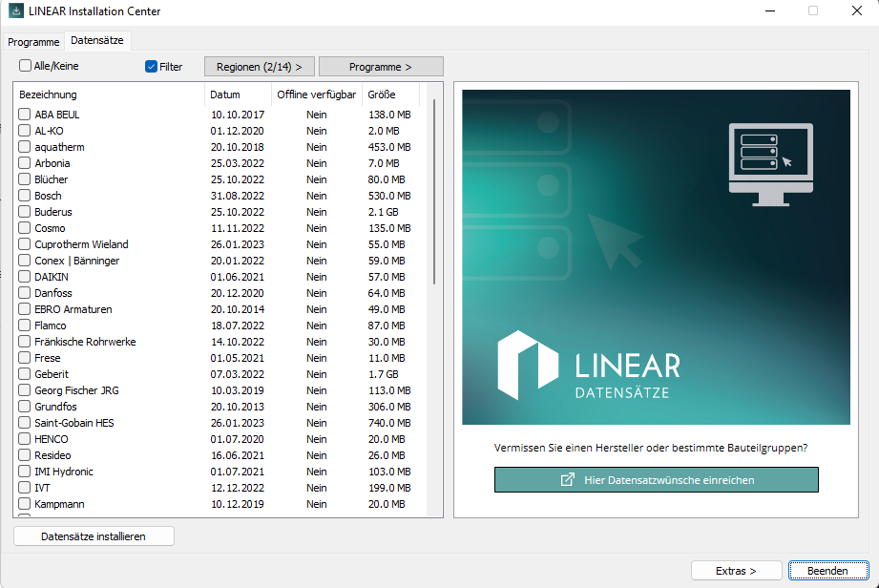The image size is (879, 588).
Task: Enable the Conex | Bänninger checkbox
Action: coord(25,261)
